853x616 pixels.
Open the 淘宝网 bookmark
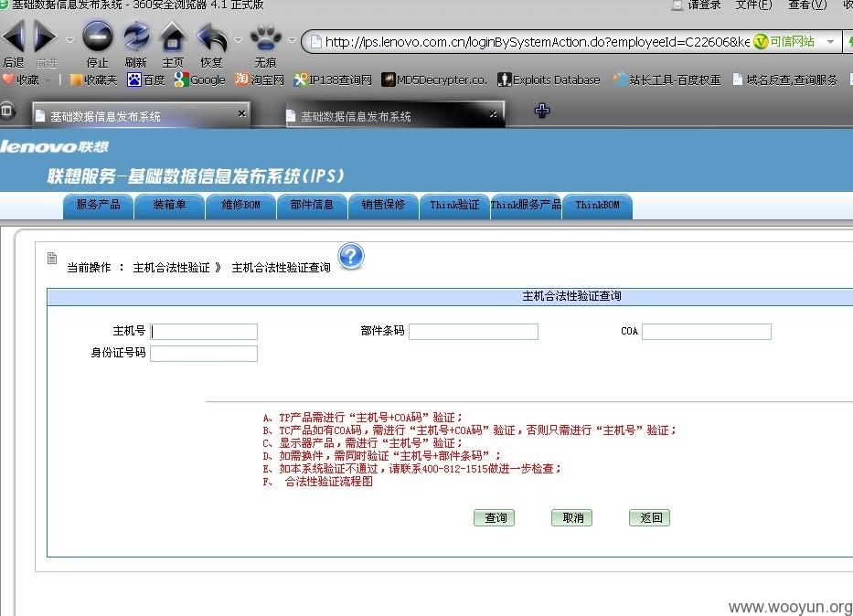[259, 80]
